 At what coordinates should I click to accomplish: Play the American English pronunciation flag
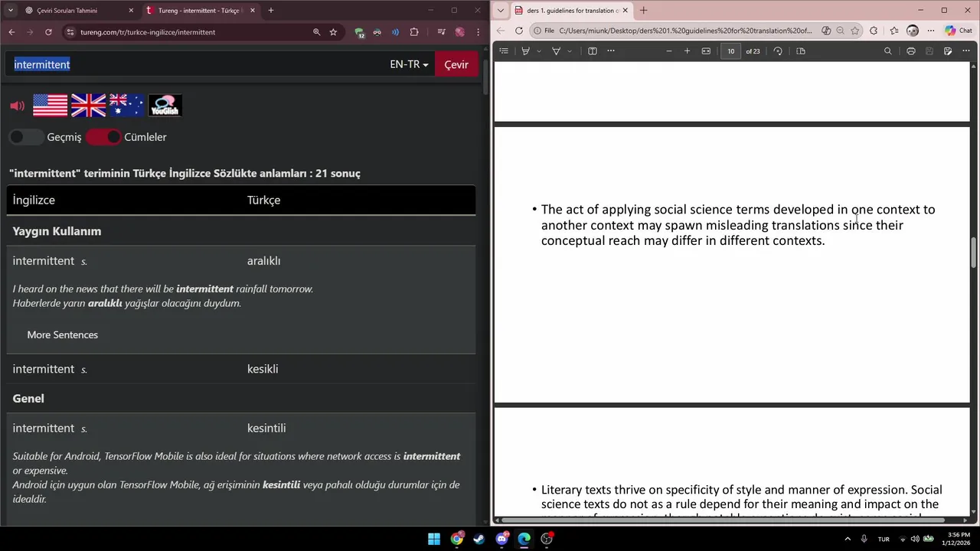pyautogui.click(x=51, y=106)
